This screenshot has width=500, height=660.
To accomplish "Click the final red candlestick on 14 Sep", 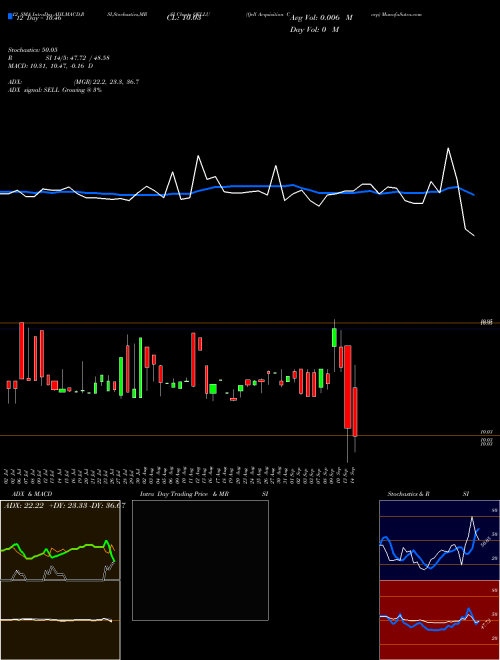I will click(355, 412).
